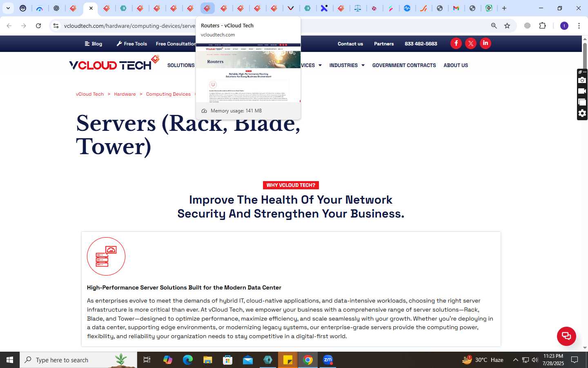Click the globe icon left of Extensions
The height and width of the screenshot is (368, 588).
coord(527,26)
